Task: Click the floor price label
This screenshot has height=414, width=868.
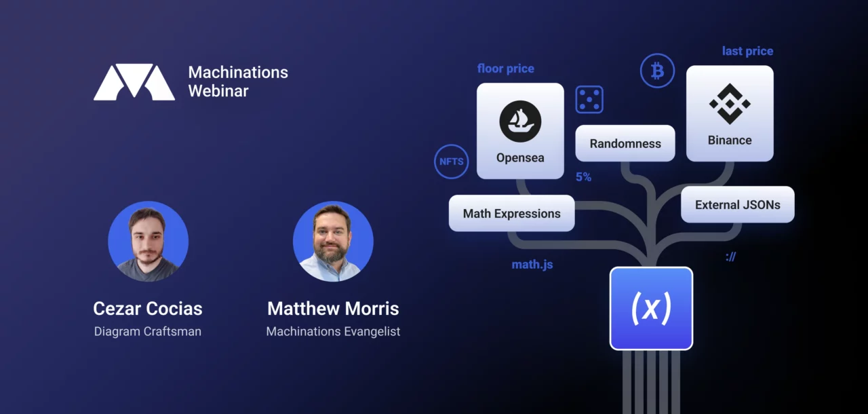Action: tap(506, 69)
